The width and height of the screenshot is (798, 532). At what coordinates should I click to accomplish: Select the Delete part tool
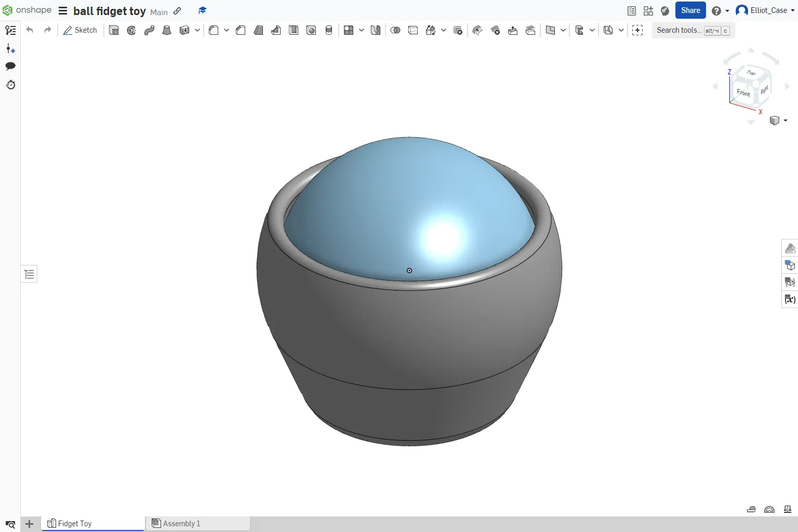pos(458,30)
